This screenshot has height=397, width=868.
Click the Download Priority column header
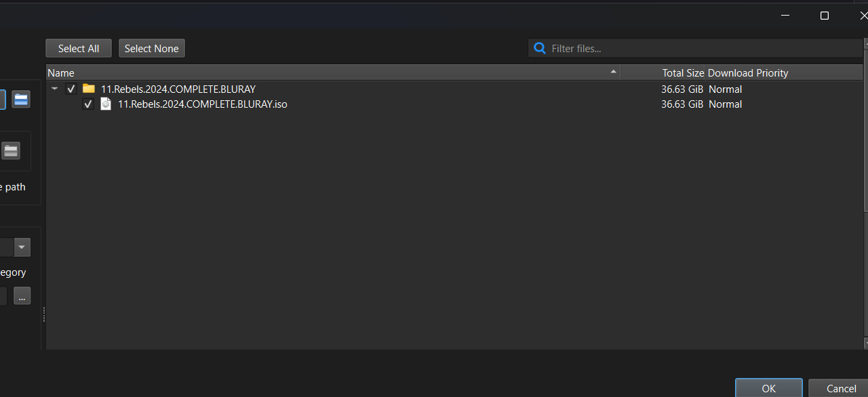(x=748, y=72)
